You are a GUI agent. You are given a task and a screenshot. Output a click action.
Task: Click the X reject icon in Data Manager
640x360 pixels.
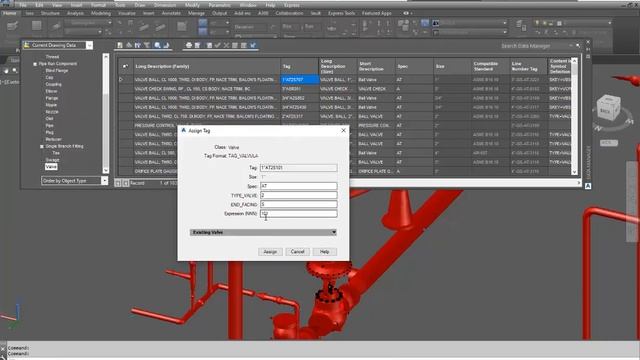pyautogui.click(x=226, y=45)
